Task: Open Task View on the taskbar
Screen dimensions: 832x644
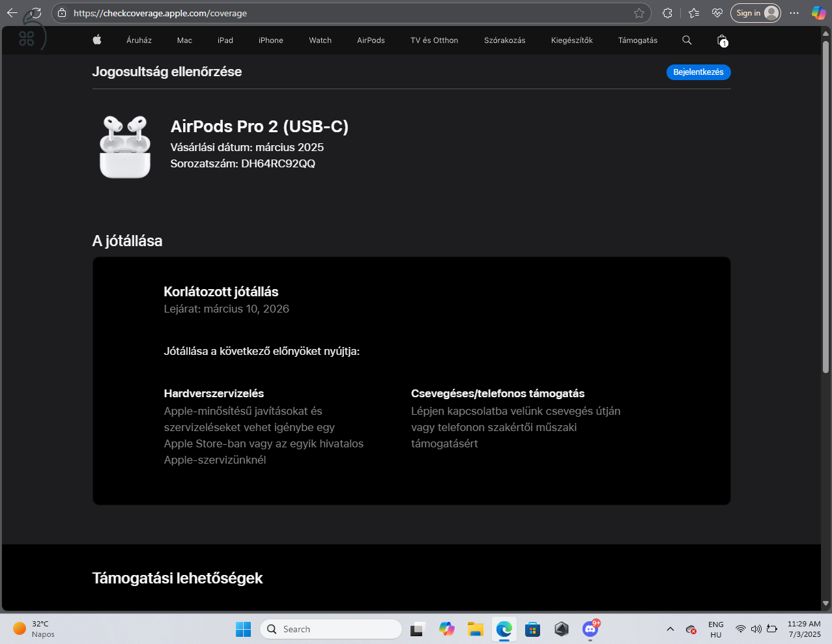Action: click(417, 629)
